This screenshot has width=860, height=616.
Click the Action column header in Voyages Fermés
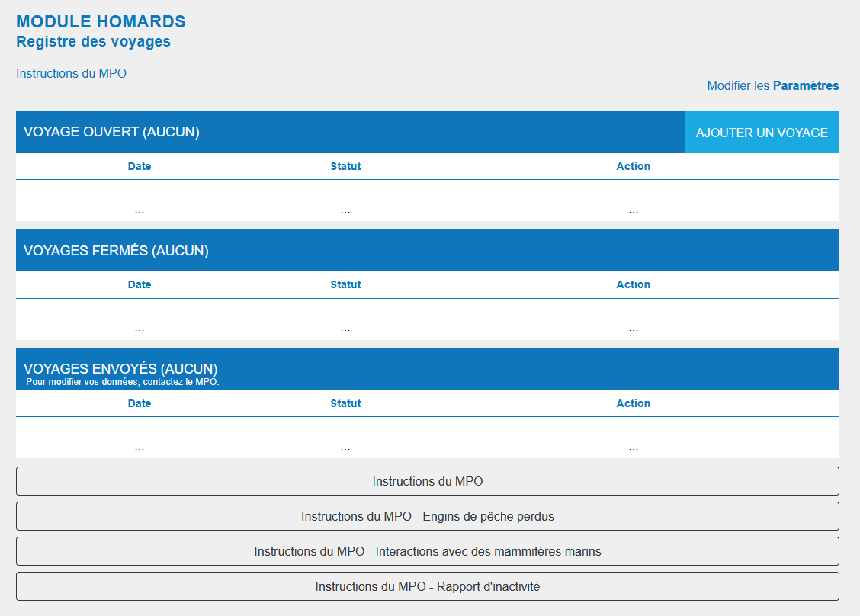click(x=633, y=284)
